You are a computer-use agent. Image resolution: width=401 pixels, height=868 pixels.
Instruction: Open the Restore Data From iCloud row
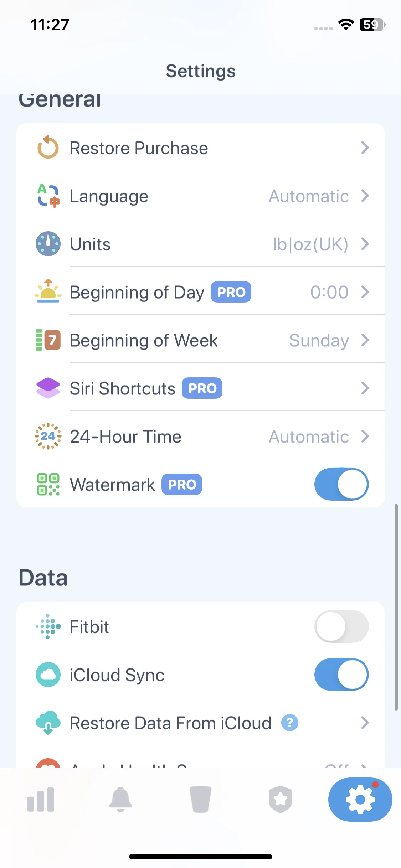click(x=200, y=723)
